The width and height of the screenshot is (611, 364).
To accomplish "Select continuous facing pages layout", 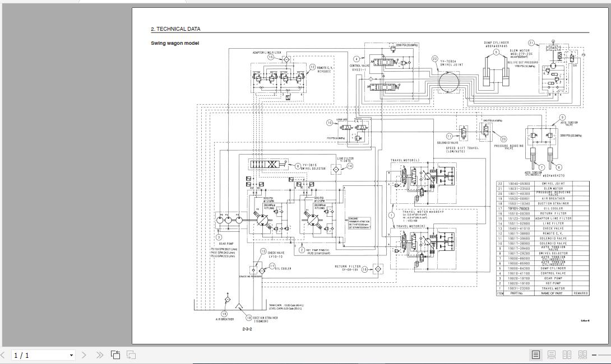I will [x=582, y=354].
